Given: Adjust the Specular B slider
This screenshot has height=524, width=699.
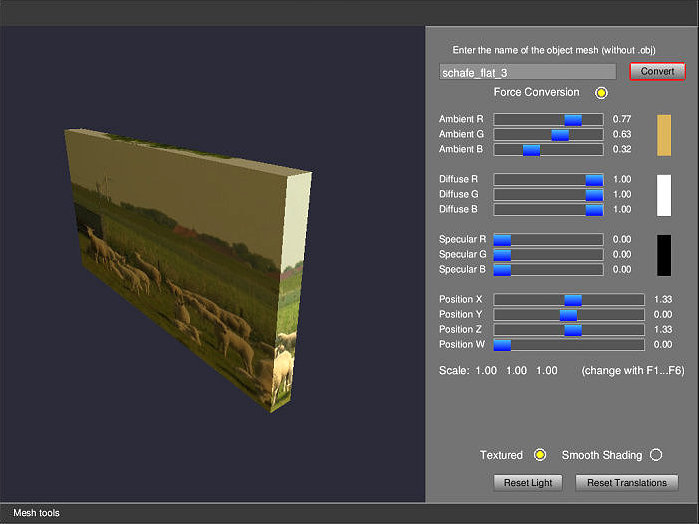Looking at the screenshot, I should pyautogui.click(x=548, y=270).
